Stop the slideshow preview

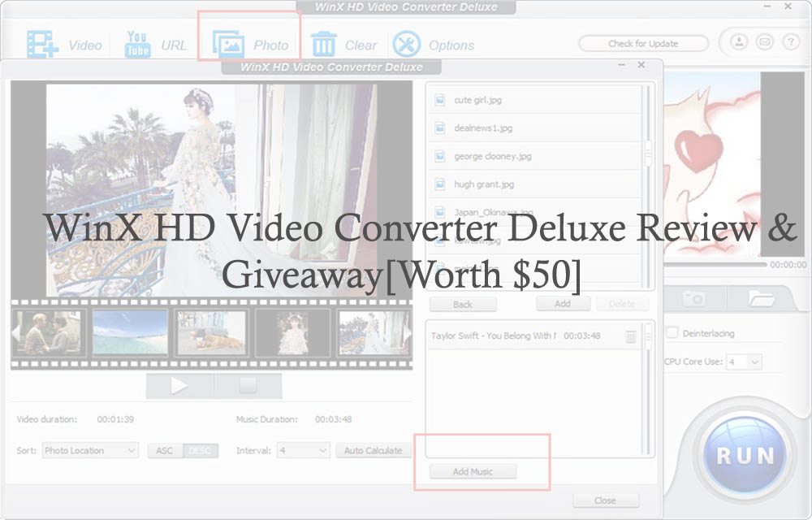(248, 386)
